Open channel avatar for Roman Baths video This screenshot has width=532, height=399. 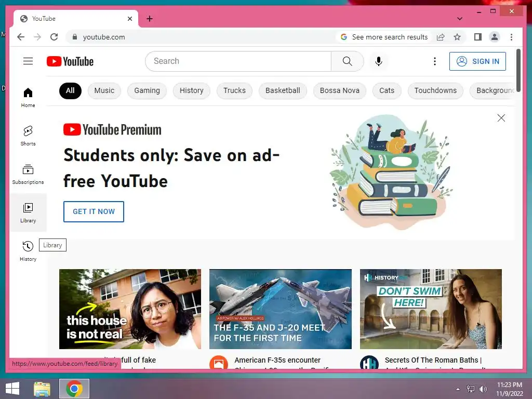pos(369,362)
